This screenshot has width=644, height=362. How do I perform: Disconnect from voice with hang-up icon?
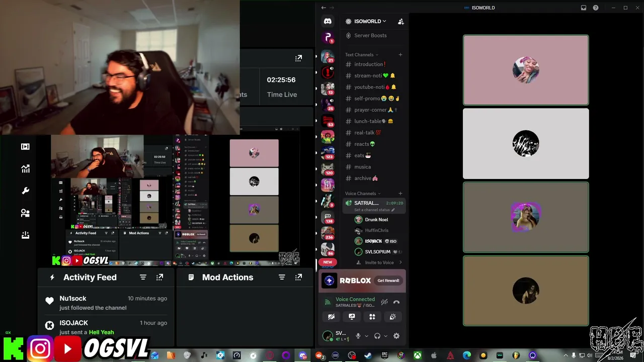click(396, 302)
